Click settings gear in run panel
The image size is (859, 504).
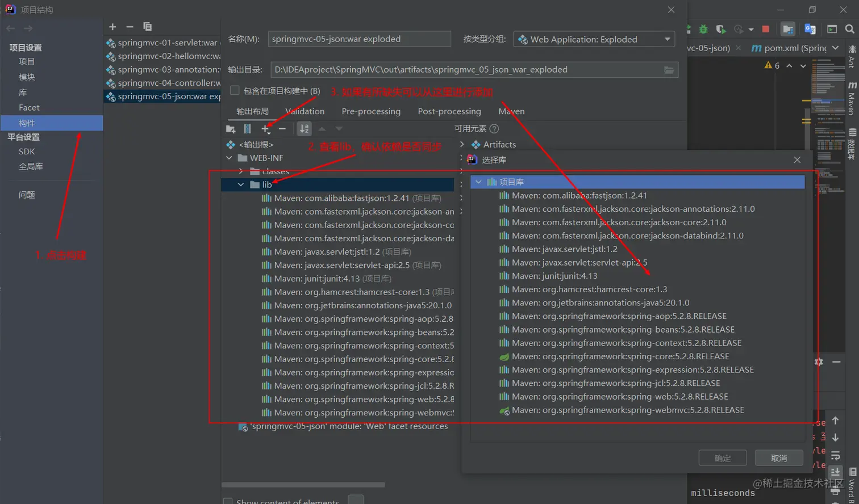[x=819, y=362]
